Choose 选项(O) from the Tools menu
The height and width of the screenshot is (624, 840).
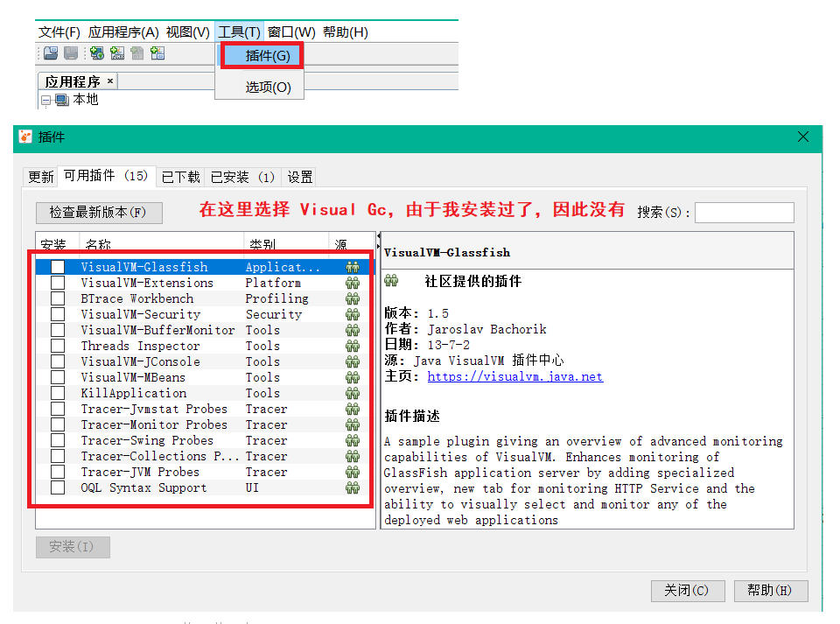[x=268, y=88]
